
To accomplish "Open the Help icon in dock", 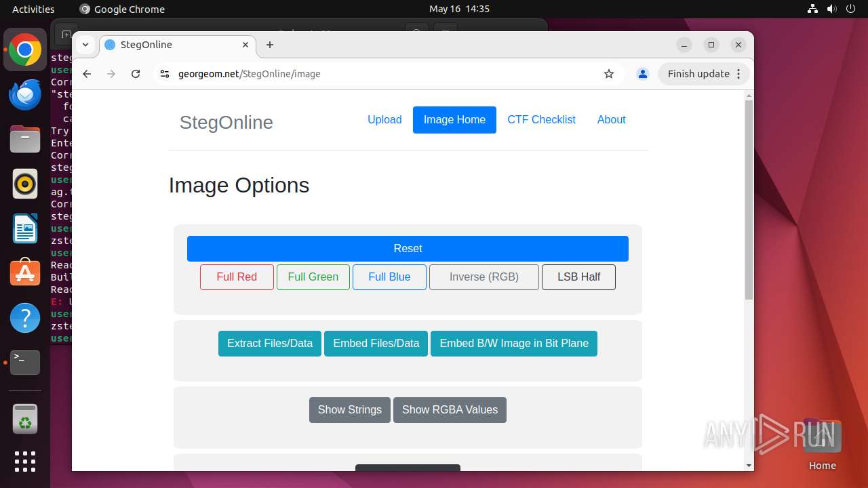I will (25, 317).
